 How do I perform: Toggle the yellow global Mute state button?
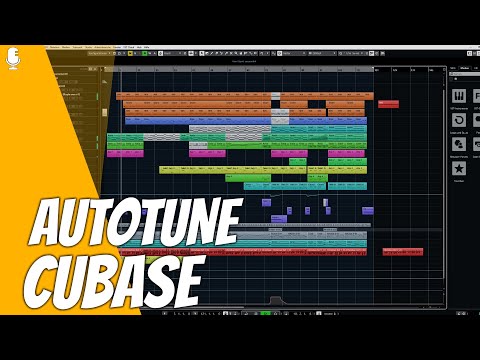click(130, 53)
